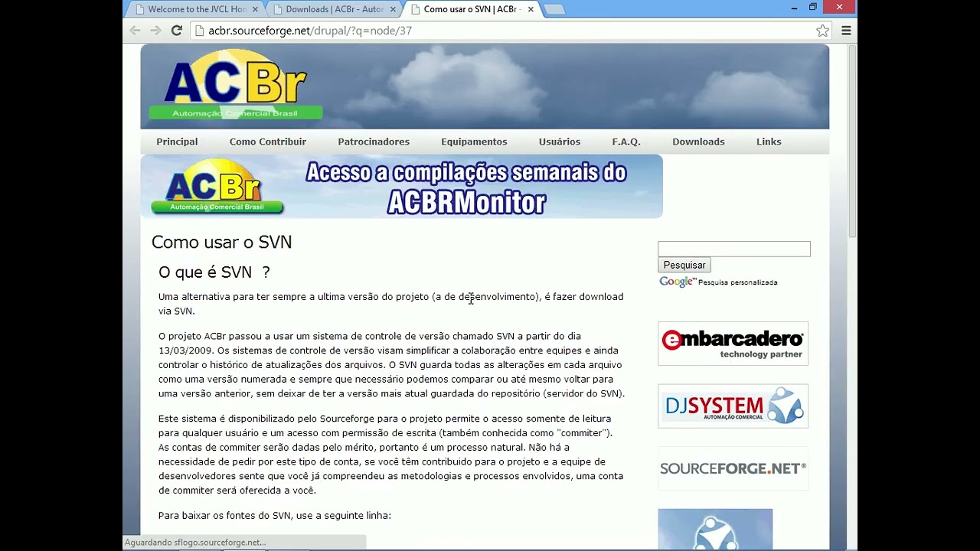980x551 pixels.
Task: Close the Como usar o SVN tab
Action: click(x=531, y=9)
